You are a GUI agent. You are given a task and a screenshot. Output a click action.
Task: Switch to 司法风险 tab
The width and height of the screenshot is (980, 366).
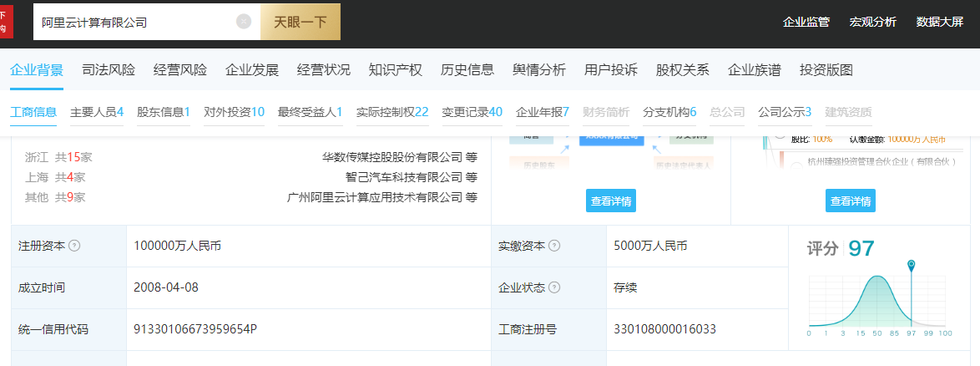[109, 70]
